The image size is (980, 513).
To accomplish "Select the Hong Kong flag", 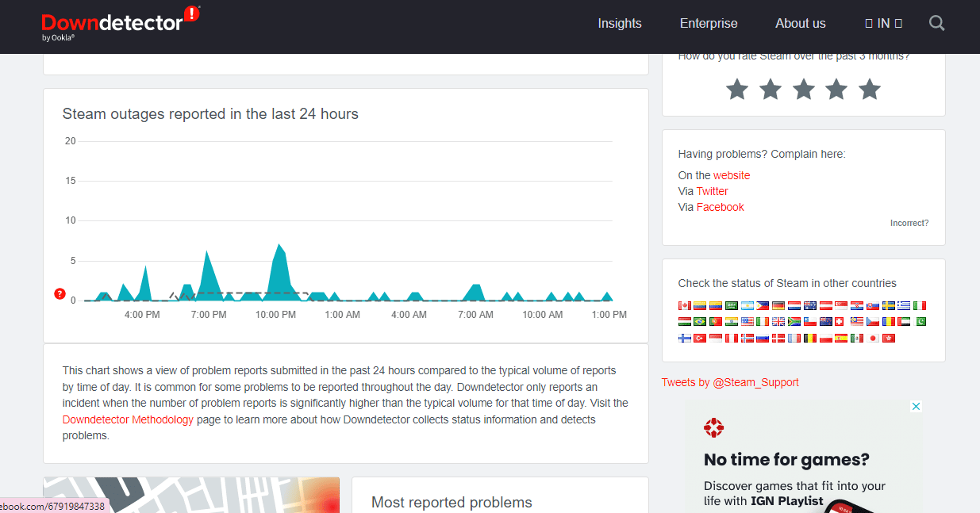I will (889, 339).
